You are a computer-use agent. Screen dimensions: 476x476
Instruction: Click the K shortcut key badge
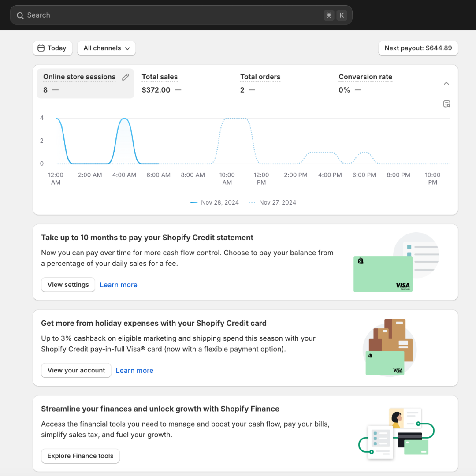[342, 15]
